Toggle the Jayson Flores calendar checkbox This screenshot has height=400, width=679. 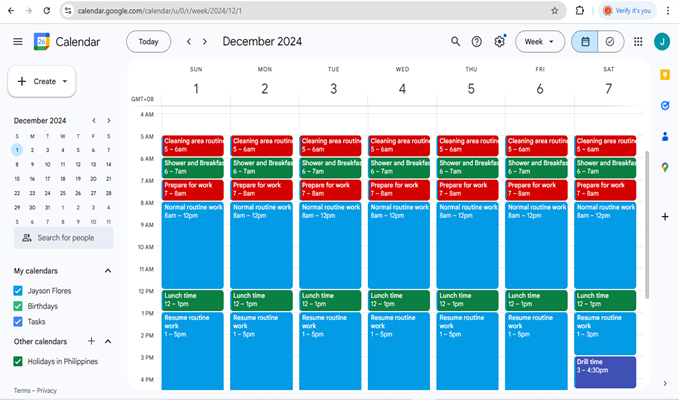(x=18, y=290)
